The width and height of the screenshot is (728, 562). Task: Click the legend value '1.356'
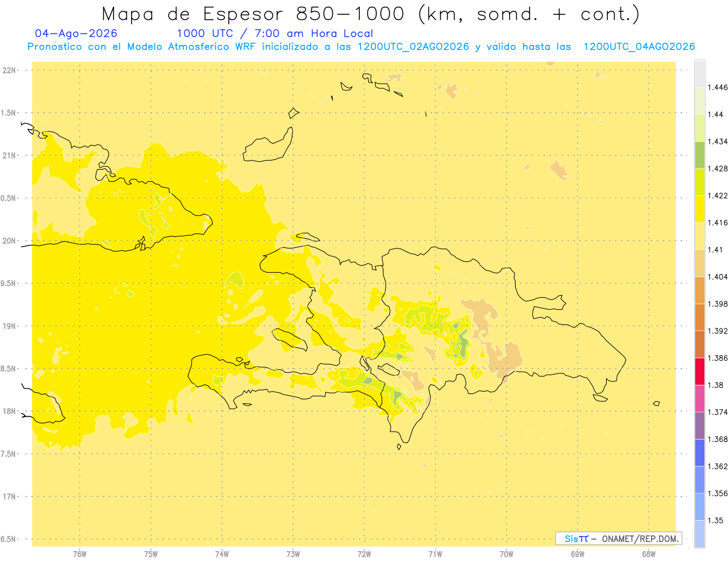pos(718,493)
